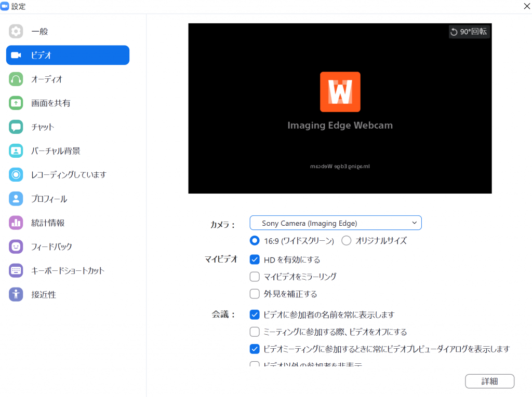Click the Feedback smiley icon
Screen dimensions: 532x397
(16, 247)
